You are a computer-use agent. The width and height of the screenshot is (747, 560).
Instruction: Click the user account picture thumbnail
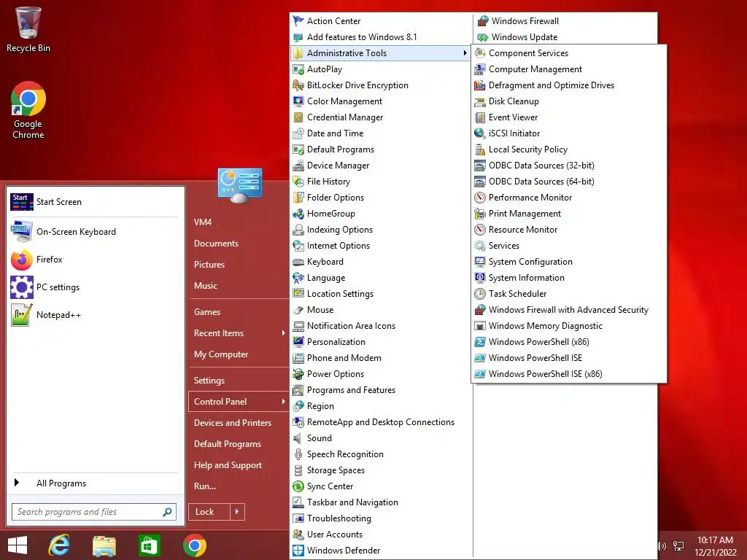tap(239, 184)
